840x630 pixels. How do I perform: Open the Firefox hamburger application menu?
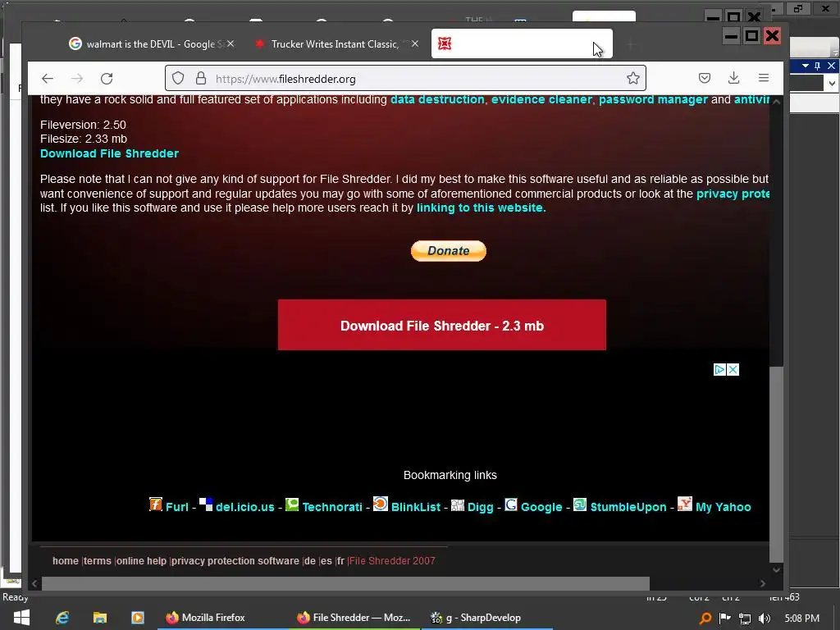(764, 78)
